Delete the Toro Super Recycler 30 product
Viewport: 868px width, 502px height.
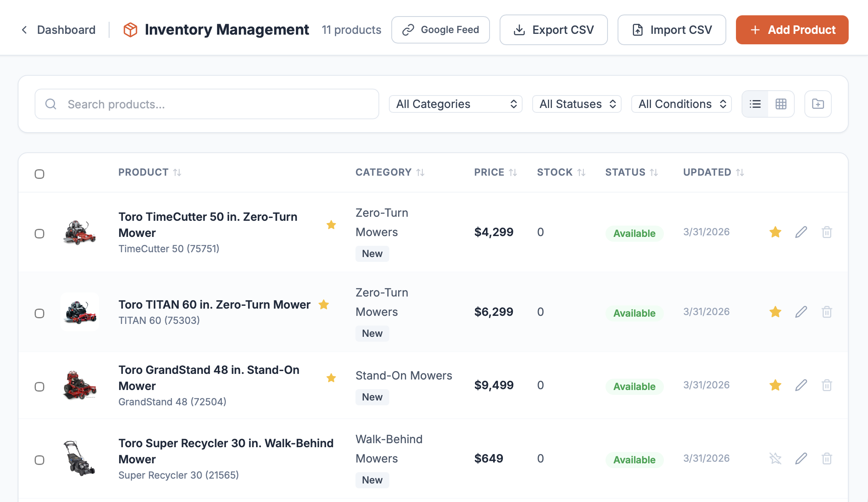[x=827, y=458]
